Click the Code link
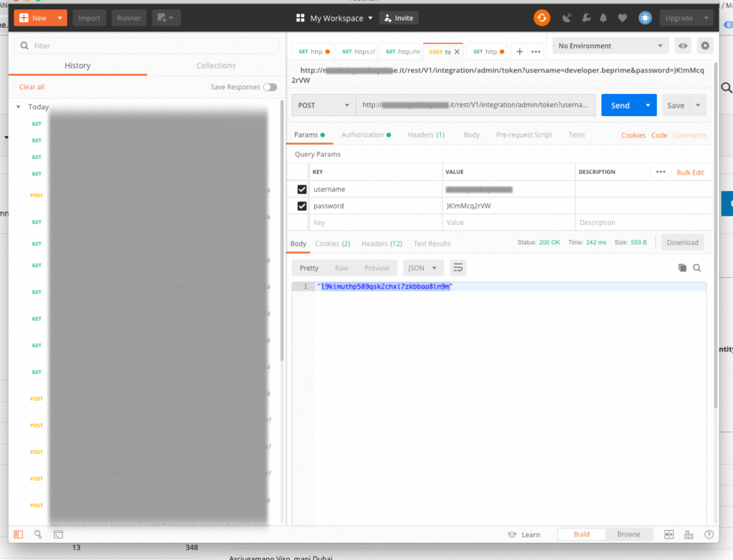 pos(659,135)
